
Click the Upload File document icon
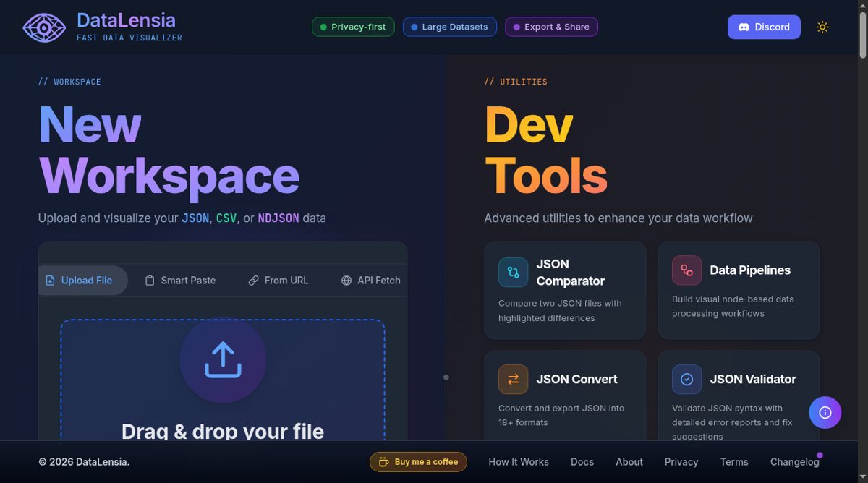(x=50, y=281)
